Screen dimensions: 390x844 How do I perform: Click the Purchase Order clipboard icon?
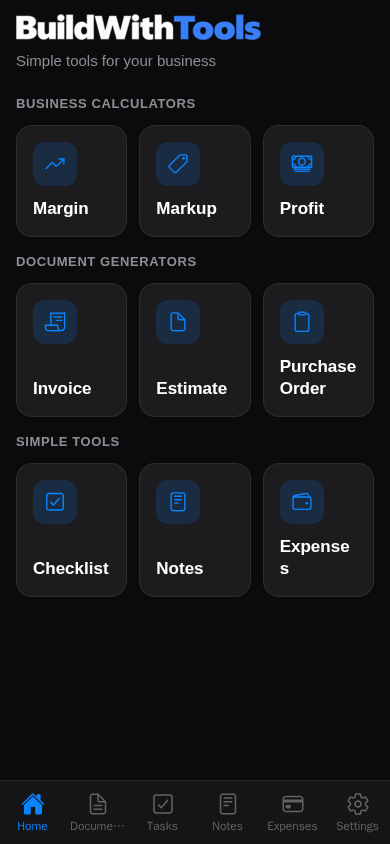click(x=302, y=322)
